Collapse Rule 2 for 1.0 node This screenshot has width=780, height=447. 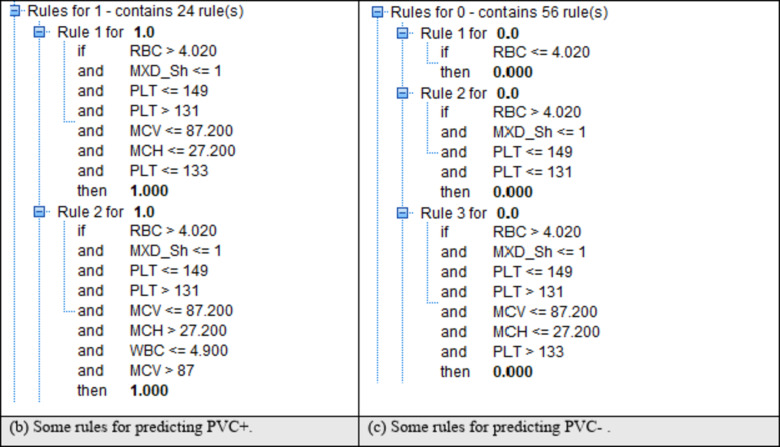pyautogui.click(x=39, y=212)
